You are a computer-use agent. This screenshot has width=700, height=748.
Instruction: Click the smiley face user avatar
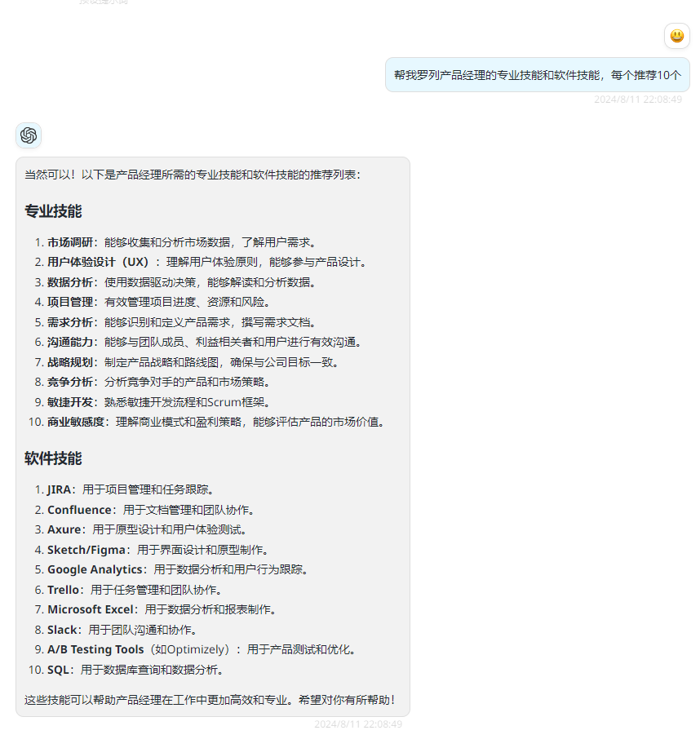coord(676,36)
